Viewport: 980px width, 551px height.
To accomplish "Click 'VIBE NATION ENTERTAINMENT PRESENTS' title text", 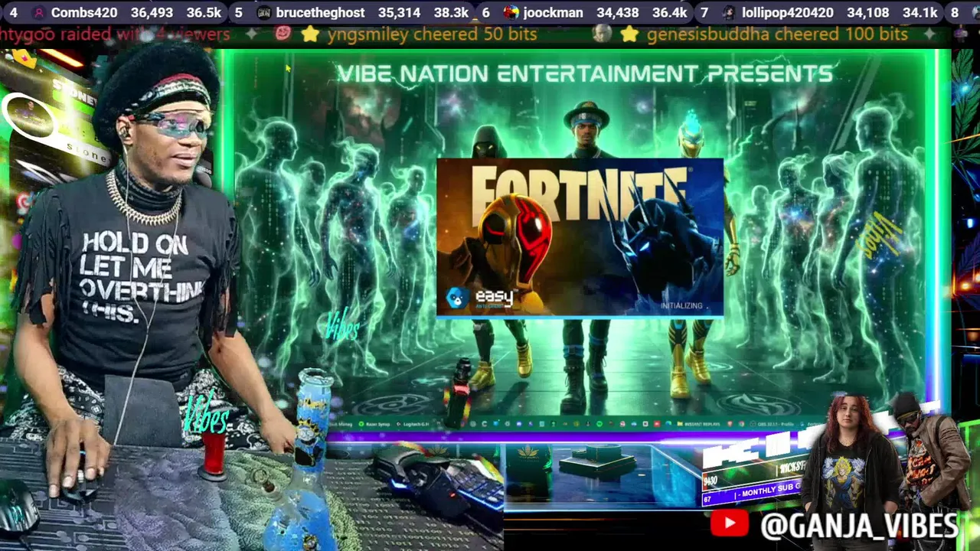I will click(585, 73).
